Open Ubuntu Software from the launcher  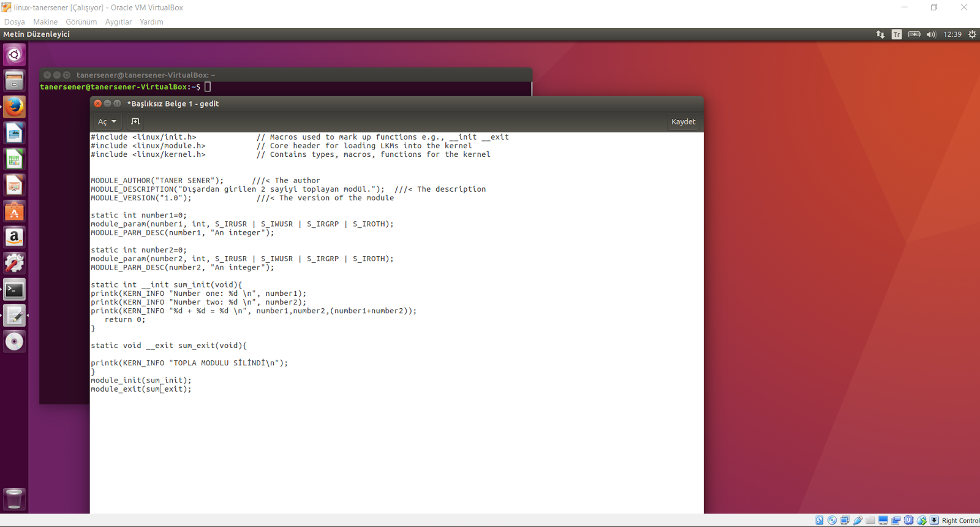[x=14, y=211]
